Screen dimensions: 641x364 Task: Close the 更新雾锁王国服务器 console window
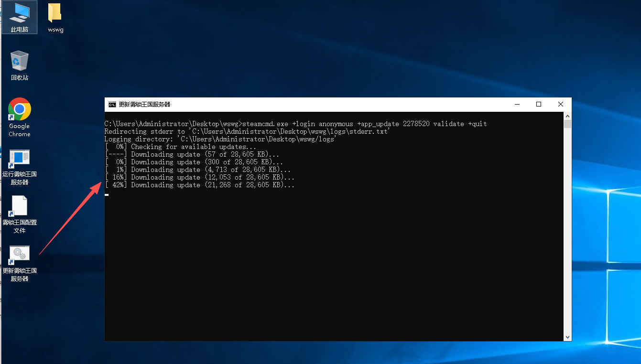pos(561,104)
